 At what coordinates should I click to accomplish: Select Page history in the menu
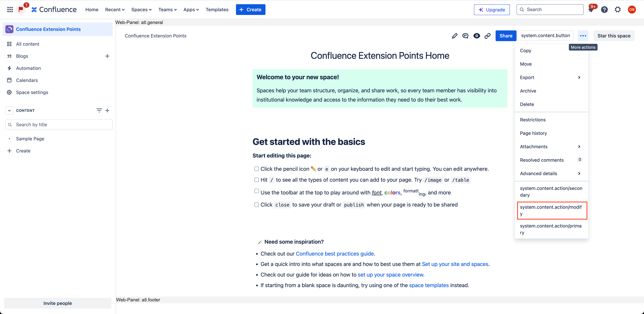pyautogui.click(x=551, y=133)
